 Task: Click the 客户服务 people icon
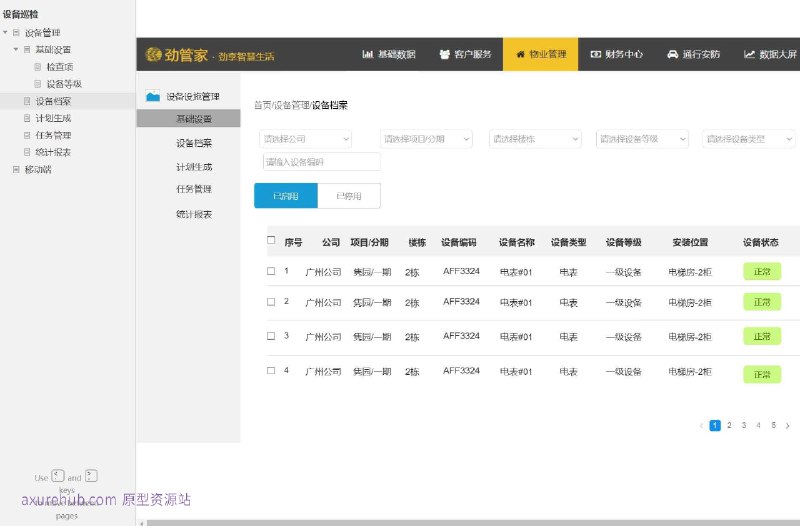pos(444,54)
